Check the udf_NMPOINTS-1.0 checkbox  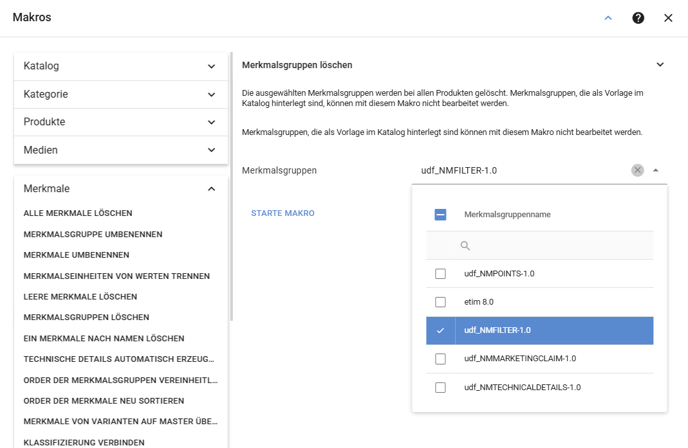[440, 274]
